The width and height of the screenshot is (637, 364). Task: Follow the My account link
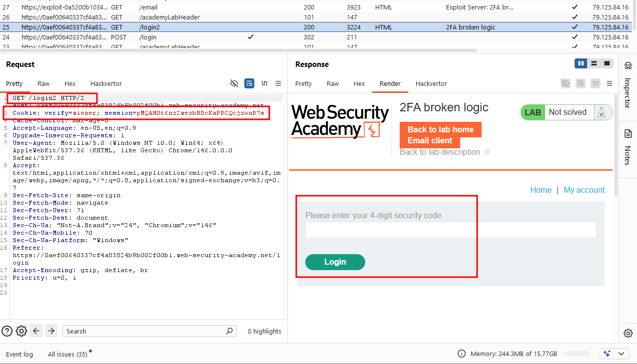[x=584, y=190]
